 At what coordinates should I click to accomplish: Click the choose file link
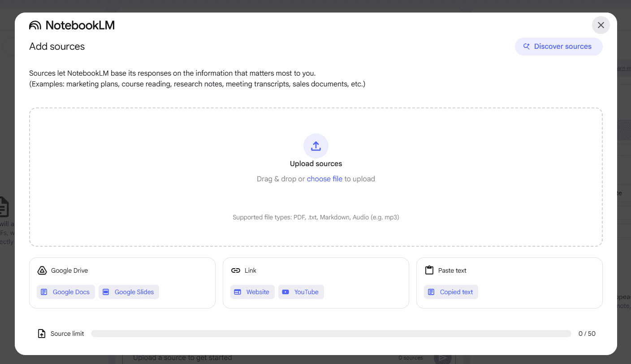point(324,179)
